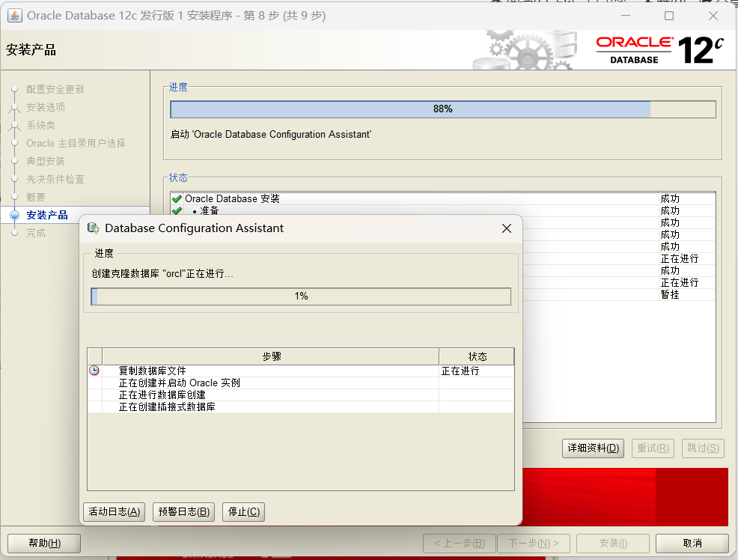Open the 活动日志(A) activity log

pyautogui.click(x=115, y=511)
